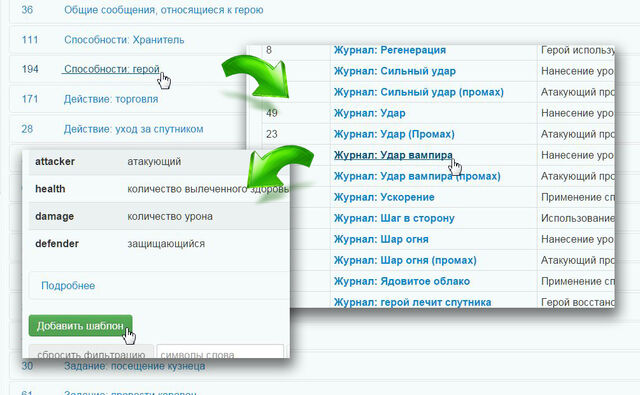Click count '194' beside 'Способности: герой'
This screenshot has width=640, height=395.
(30, 69)
